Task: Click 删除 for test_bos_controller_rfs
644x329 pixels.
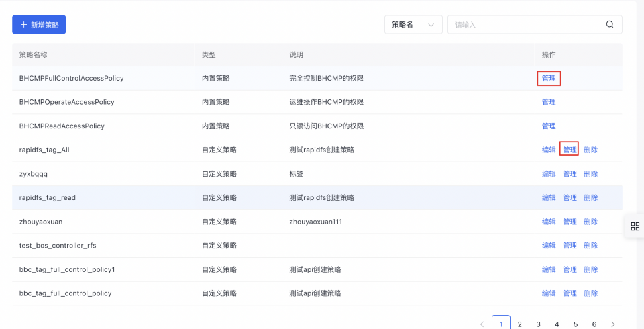Action: [590, 245]
